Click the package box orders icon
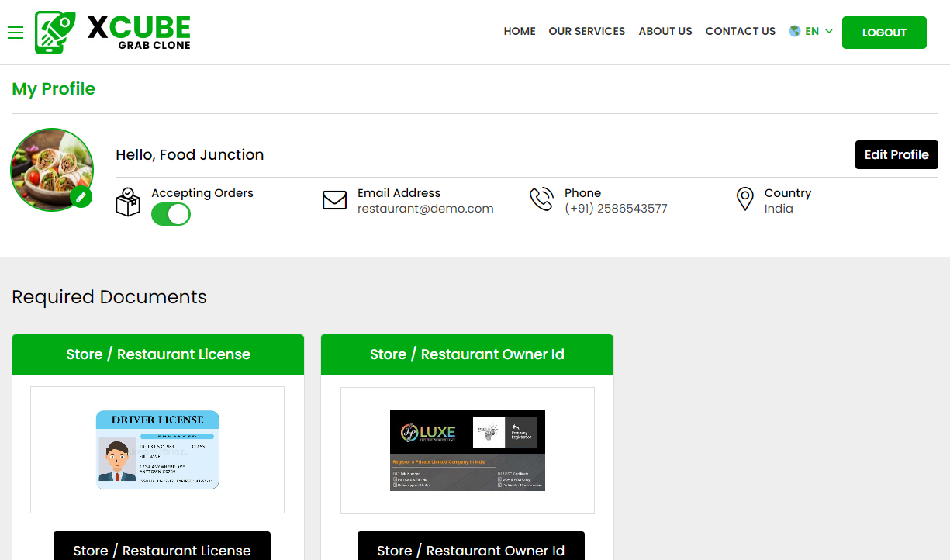The height and width of the screenshot is (560, 950). (x=128, y=202)
